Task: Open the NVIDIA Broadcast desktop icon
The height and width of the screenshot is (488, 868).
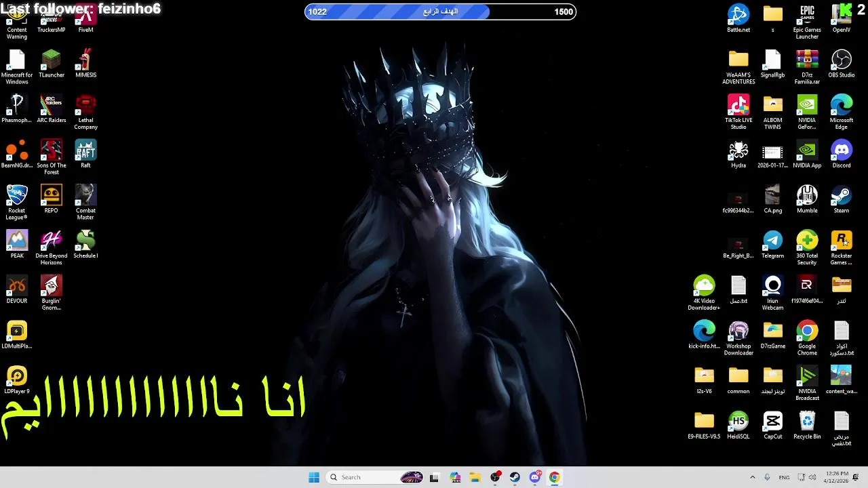Action: click(x=807, y=384)
